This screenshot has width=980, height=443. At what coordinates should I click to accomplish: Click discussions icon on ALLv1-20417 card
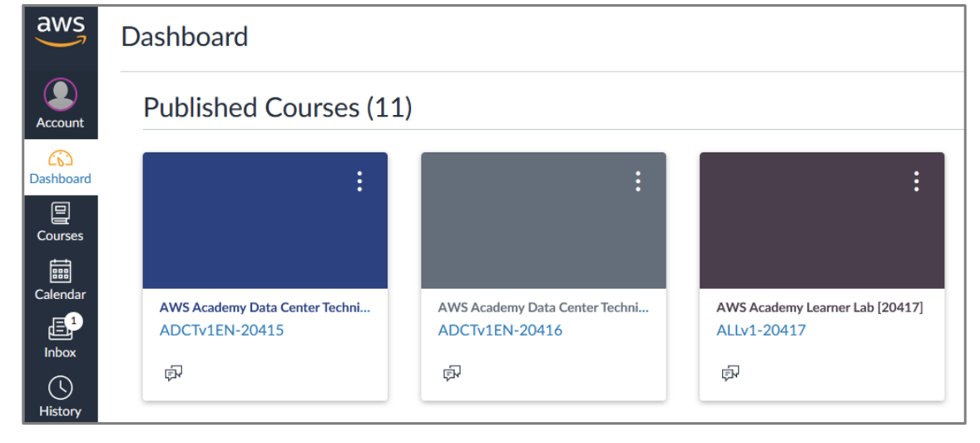point(730,373)
